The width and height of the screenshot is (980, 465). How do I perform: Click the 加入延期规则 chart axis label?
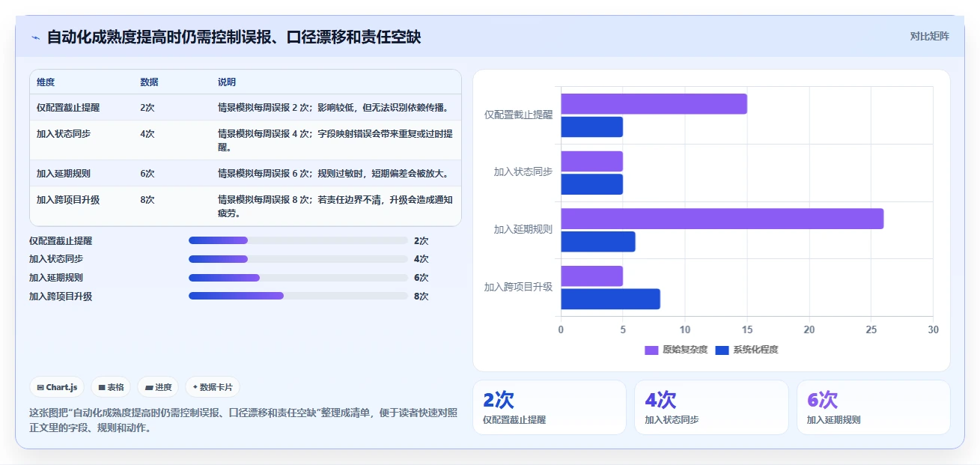click(x=523, y=229)
